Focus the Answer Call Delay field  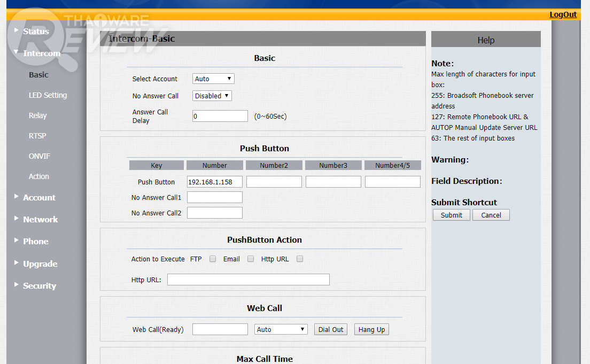point(220,116)
